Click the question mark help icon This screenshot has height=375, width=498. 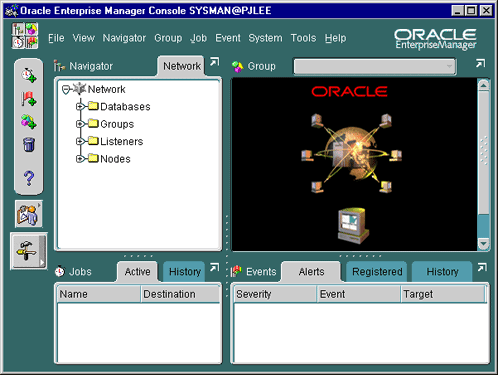click(x=29, y=178)
